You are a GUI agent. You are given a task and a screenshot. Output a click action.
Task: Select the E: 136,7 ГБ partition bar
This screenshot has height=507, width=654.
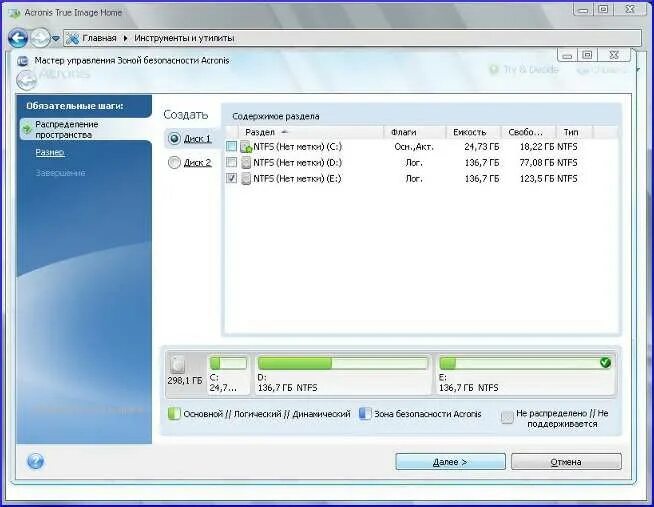(x=526, y=374)
